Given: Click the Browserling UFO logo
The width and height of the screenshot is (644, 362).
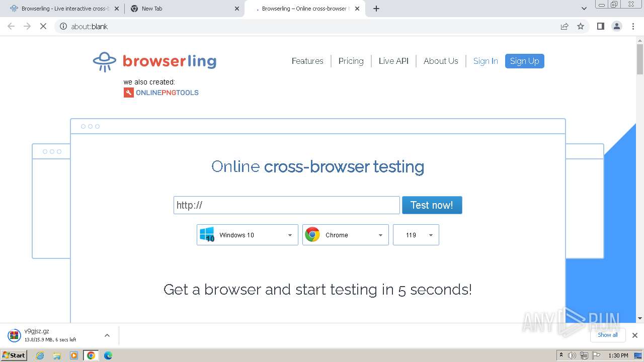Looking at the screenshot, I should point(104,61).
